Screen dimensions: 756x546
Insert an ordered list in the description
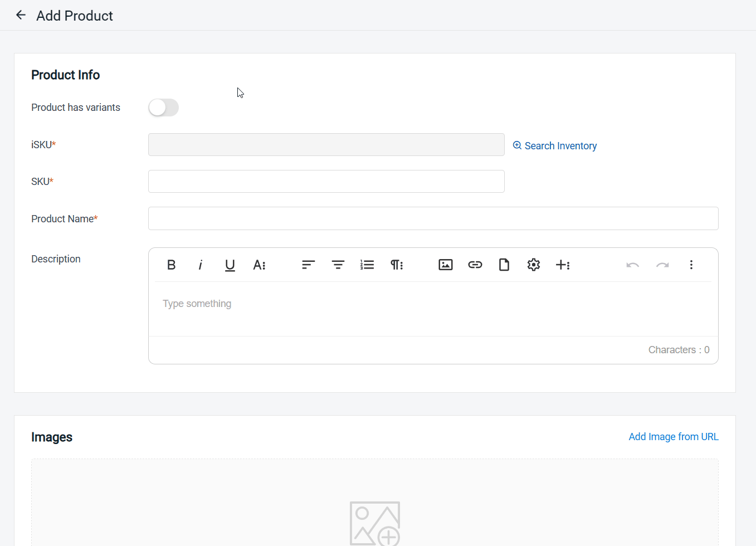[367, 265]
